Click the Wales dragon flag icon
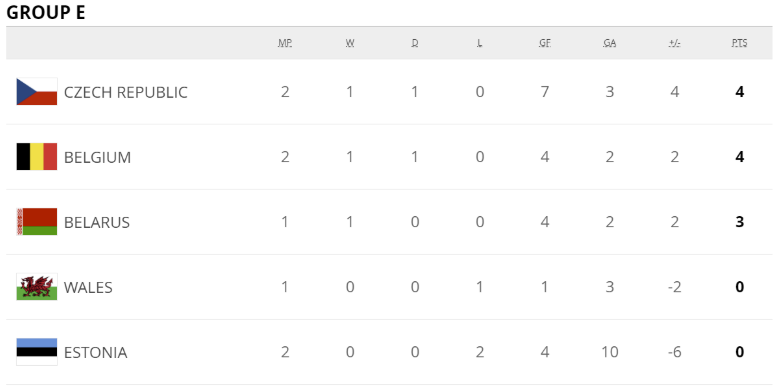This screenshot has height=387, width=776. pyautogui.click(x=37, y=287)
